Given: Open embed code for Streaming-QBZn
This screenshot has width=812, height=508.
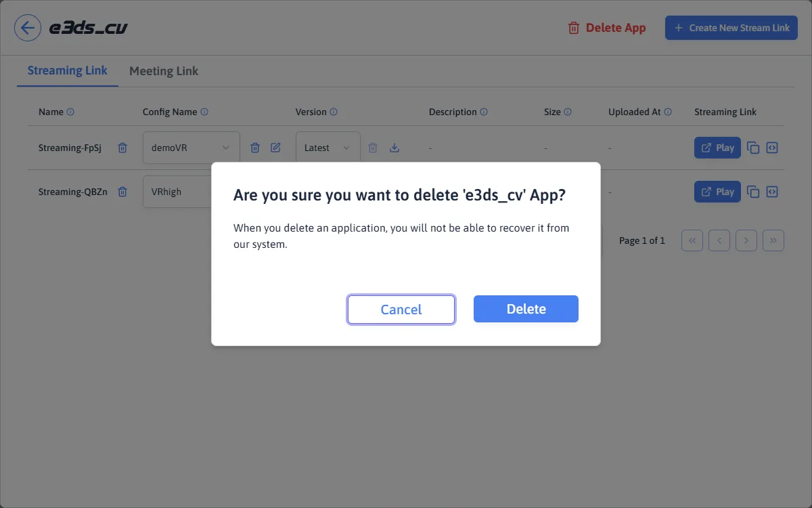Looking at the screenshot, I should (772, 192).
